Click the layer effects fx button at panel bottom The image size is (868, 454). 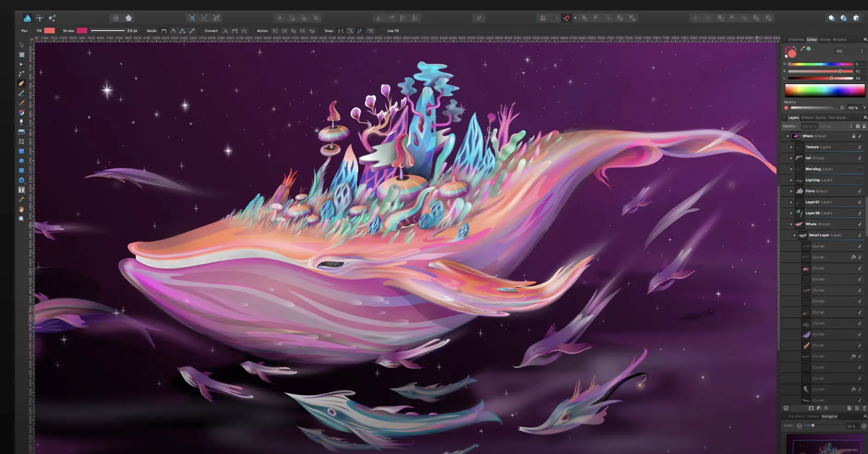point(826,408)
